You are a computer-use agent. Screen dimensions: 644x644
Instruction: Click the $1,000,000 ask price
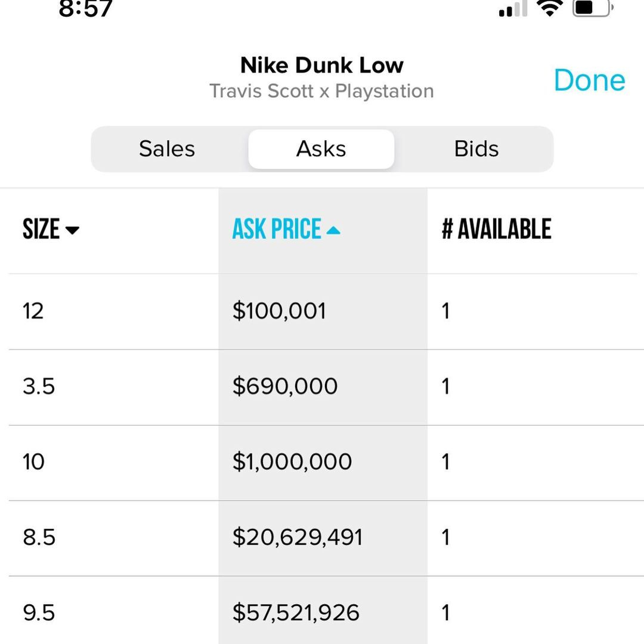click(292, 462)
